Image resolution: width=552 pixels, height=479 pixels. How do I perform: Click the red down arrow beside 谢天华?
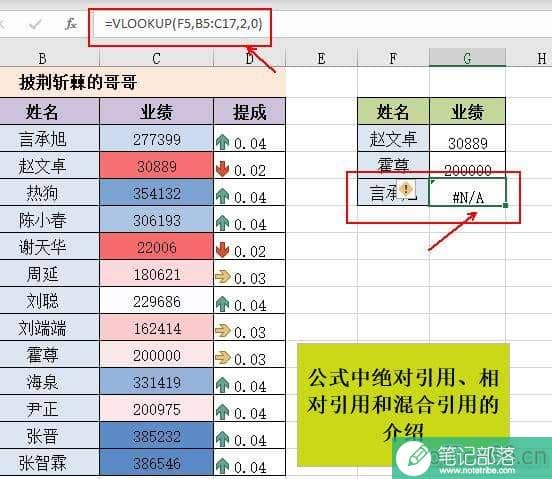coord(222,250)
